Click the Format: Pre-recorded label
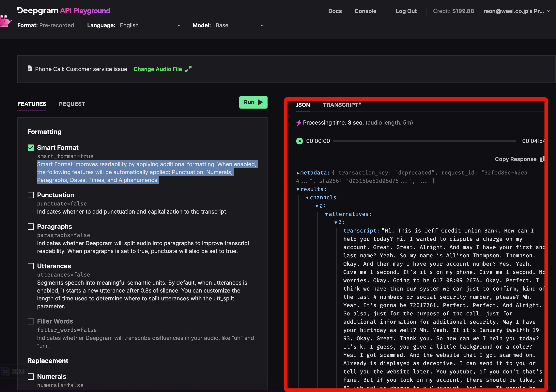Viewport: 556px width, 392px height. click(46, 25)
